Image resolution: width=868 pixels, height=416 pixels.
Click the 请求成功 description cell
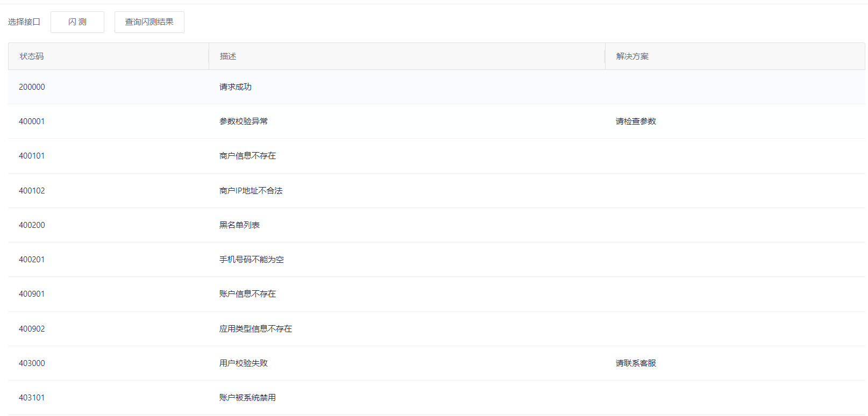pyautogui.click(x=236, y=87)
